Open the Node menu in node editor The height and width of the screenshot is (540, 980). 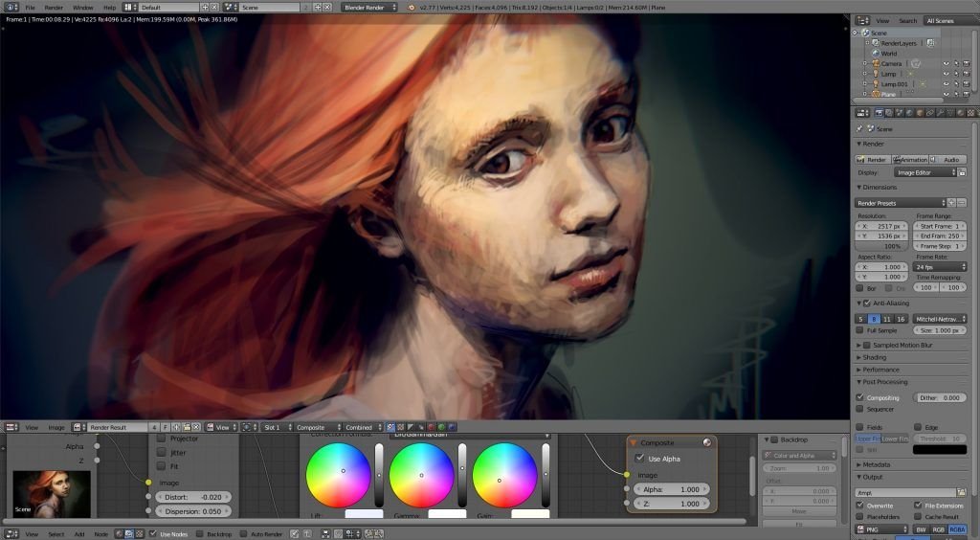pos(100,534)
